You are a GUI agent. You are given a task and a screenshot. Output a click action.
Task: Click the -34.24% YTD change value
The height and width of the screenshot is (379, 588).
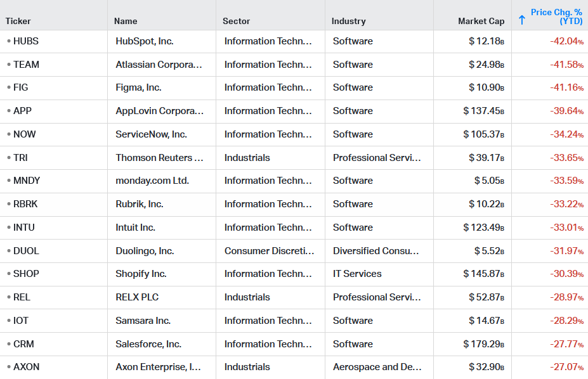click(x=566, y=134)
